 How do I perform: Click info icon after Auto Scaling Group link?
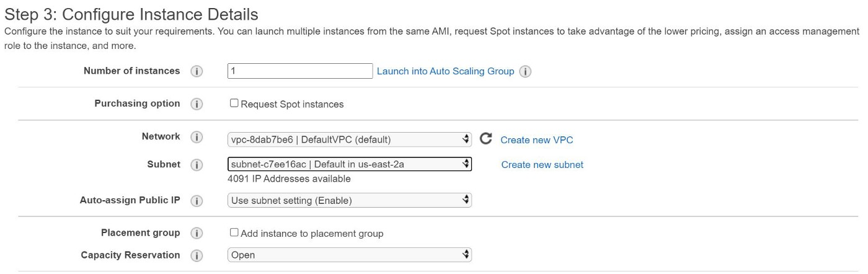(x=525, y=71)
